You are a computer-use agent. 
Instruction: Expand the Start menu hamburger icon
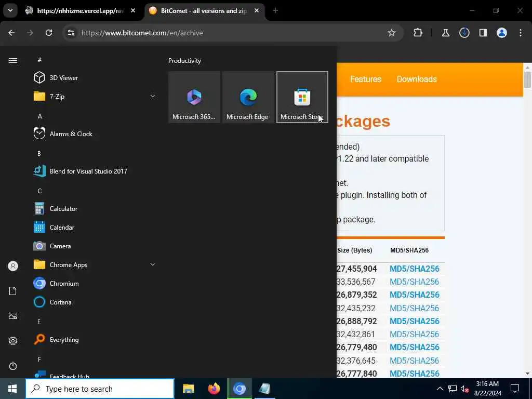pos(13,60)
